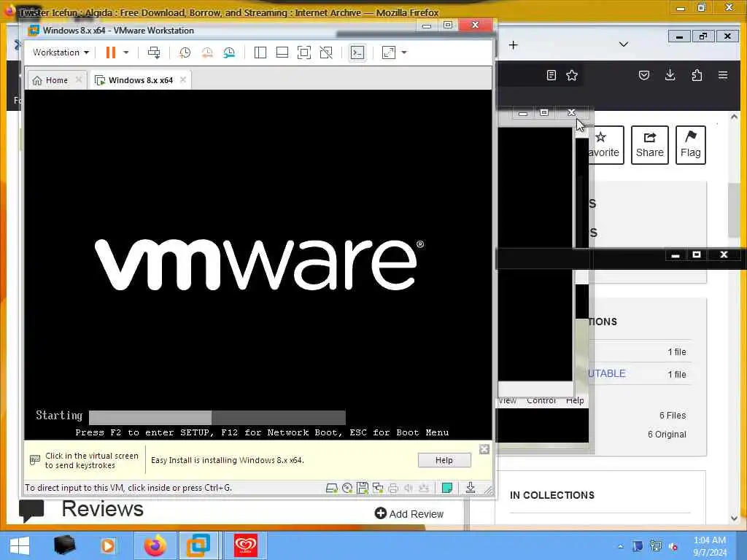This screenshot has height=560, width=747.
Task: Click the Share button on archive page
Action: click(x=650, y=145)
